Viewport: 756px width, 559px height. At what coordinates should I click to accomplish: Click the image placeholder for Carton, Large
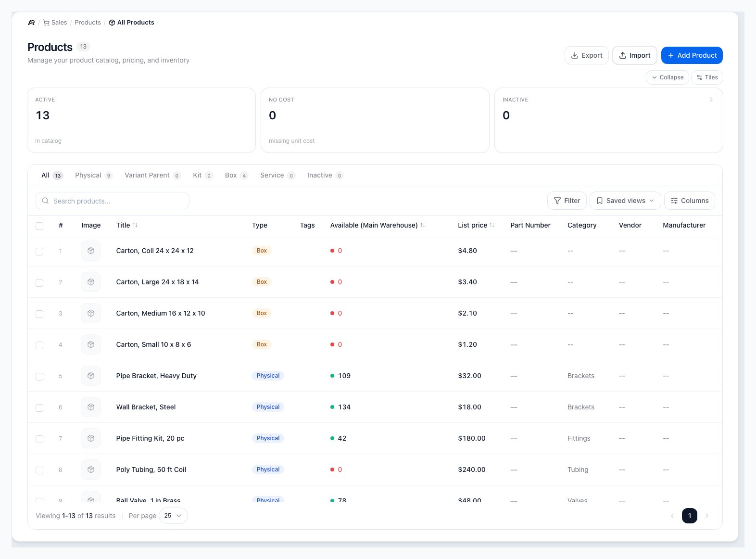[91, 282]
